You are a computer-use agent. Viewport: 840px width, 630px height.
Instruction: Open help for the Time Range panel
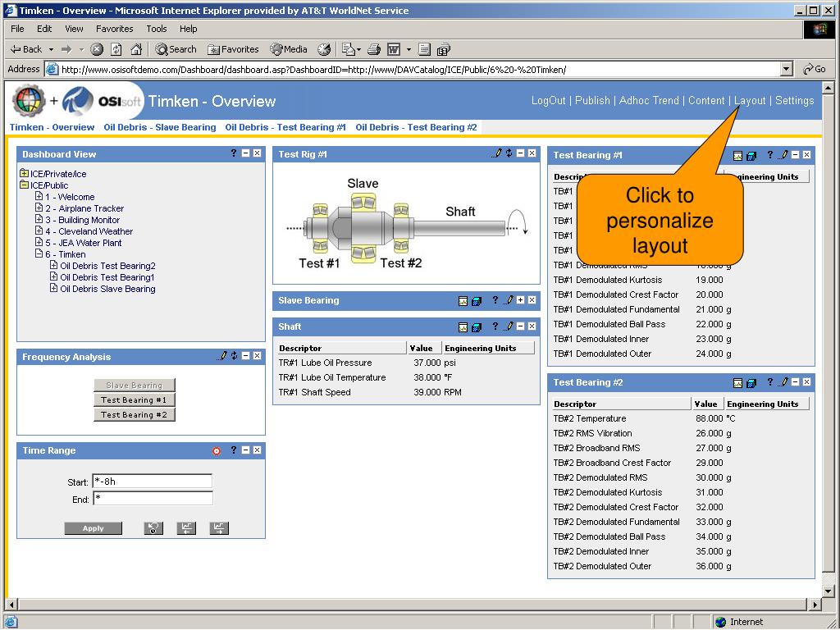[234, 450]
